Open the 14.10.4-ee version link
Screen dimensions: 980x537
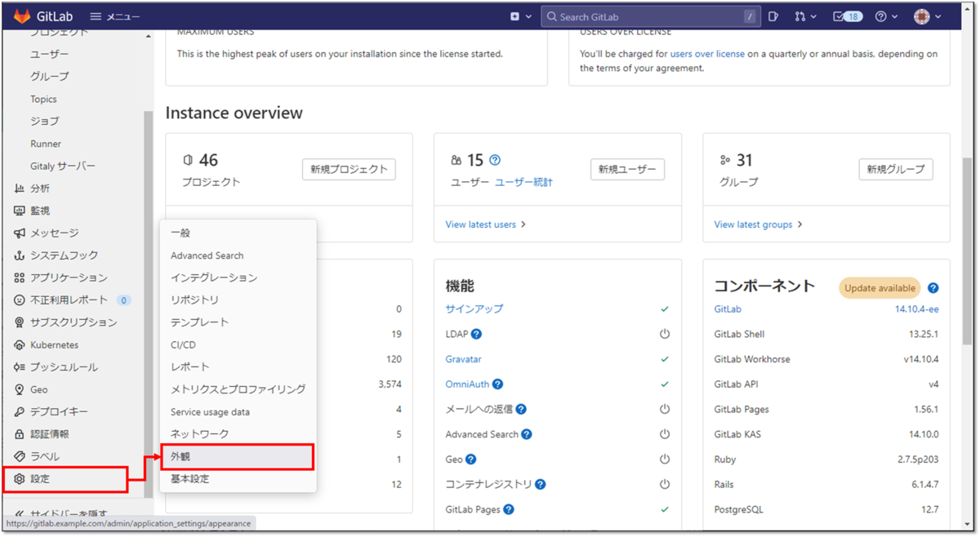(916, 309)
